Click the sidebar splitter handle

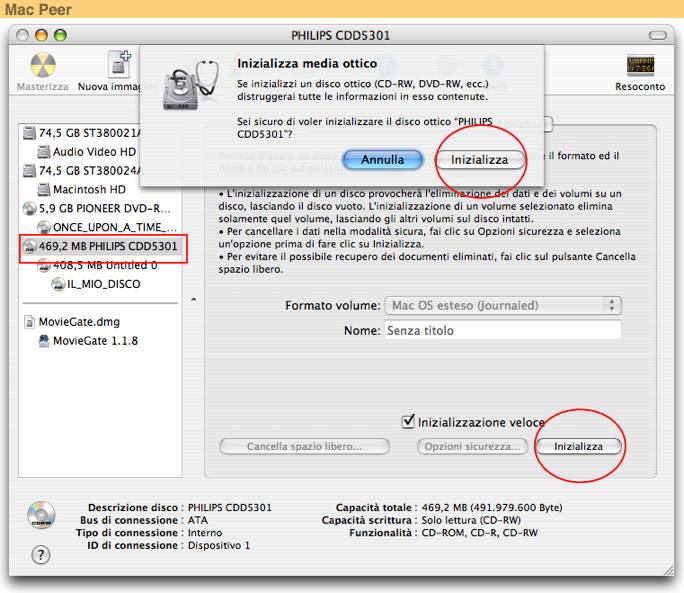pos(193,300)
